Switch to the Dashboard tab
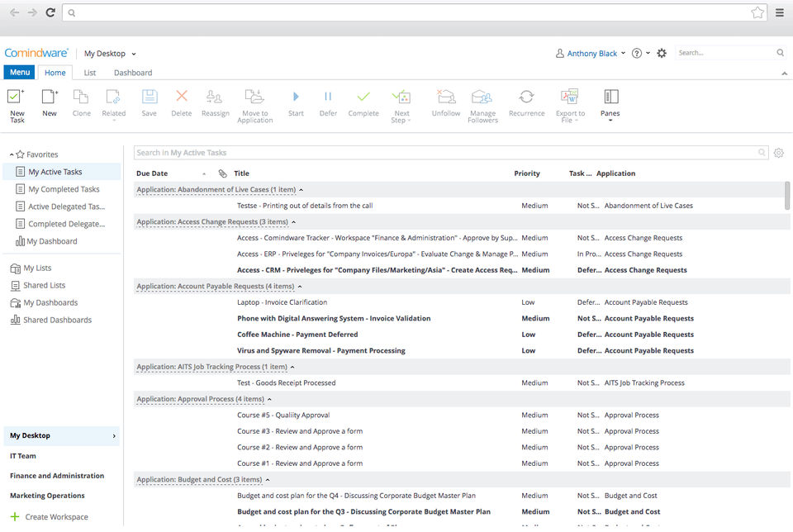 [x=133, y=73]
